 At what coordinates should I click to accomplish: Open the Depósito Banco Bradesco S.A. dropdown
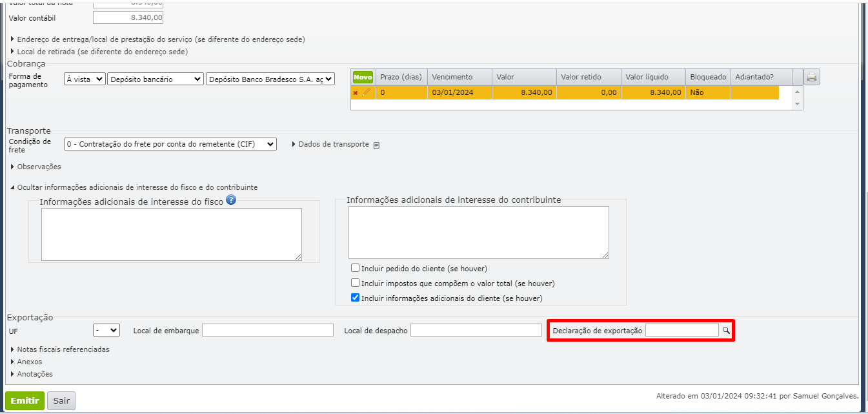[270, 79]
